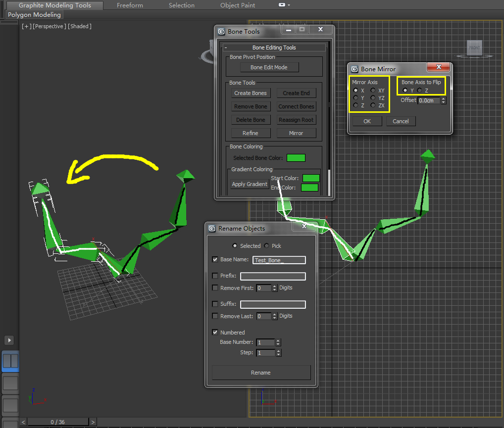Open the Selected Bone Color swatch

click(296, 158)
